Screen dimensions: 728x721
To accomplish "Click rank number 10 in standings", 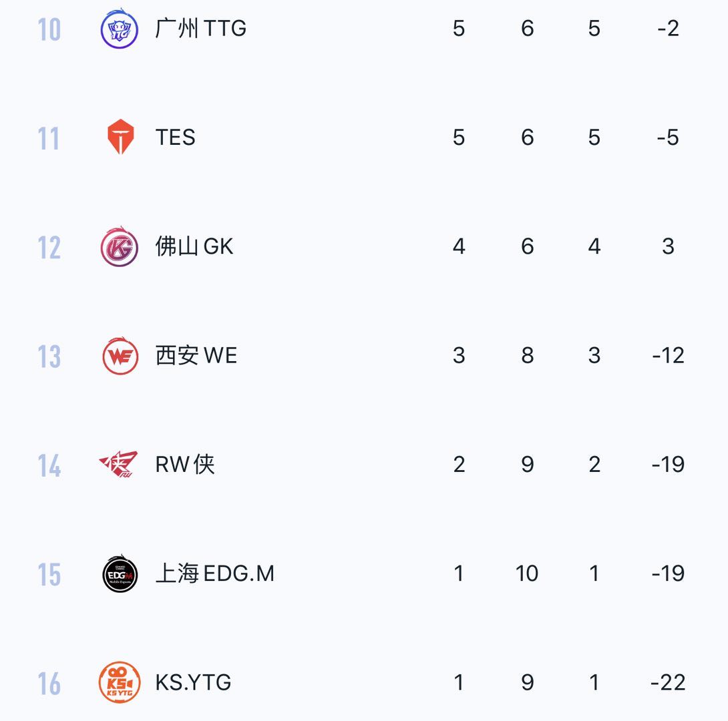I will coord(49,29).
